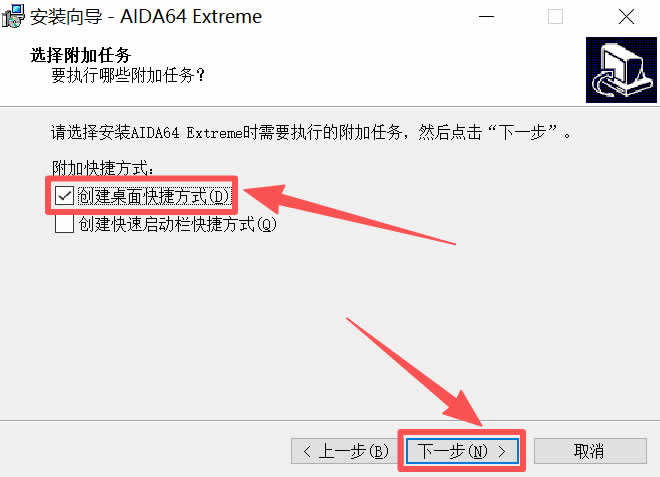Uncheck the 创建桌面快捷方式(D) checkbox box

(64, 196)
